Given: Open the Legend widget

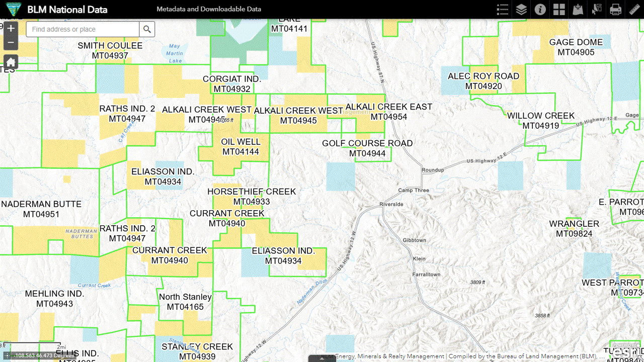Looking at the screenshot, I should (x=502, y=10).
